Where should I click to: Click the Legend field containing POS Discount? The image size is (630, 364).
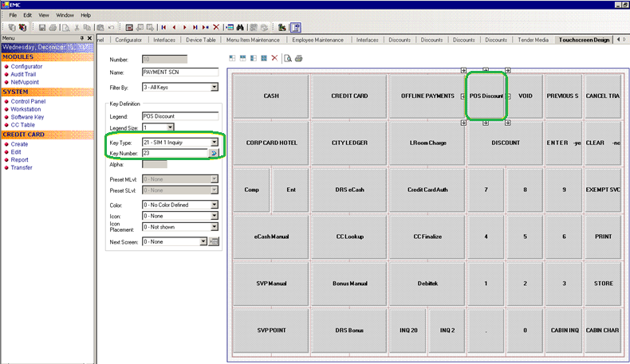(x=180, y=116)
